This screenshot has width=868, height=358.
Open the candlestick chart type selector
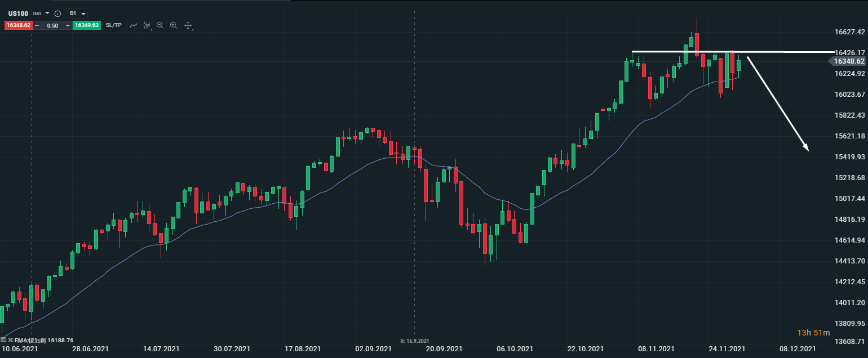point(147,25)
